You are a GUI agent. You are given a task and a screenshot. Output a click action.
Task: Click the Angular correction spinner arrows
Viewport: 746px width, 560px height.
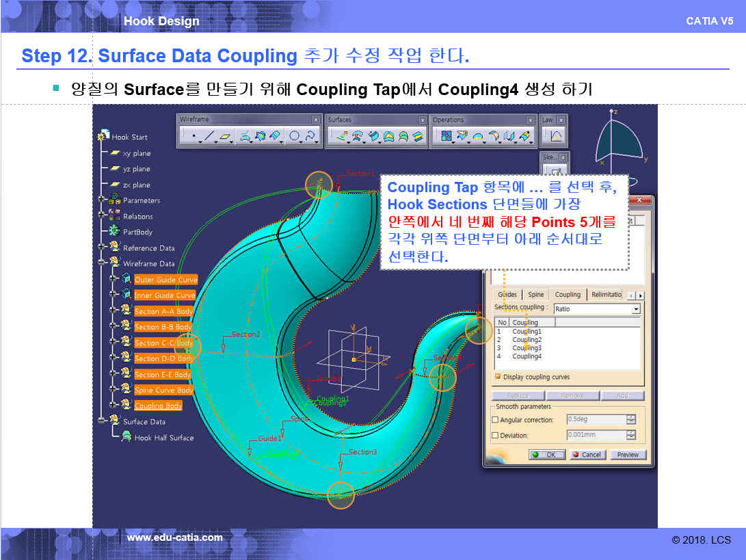tap(631, 420)
